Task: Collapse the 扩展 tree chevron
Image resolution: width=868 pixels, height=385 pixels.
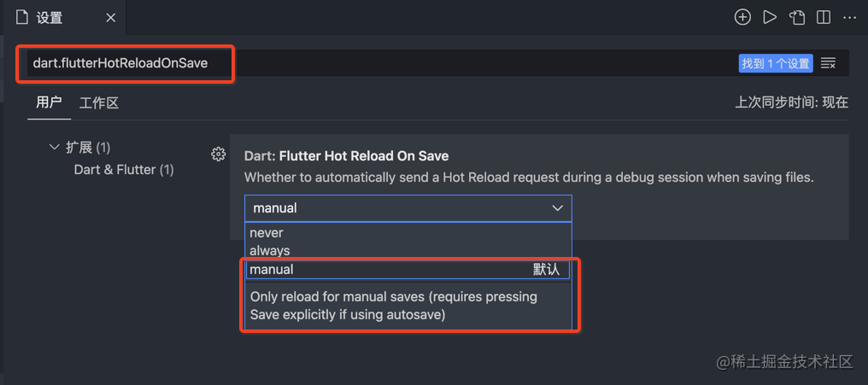Action: pos(55,147)
